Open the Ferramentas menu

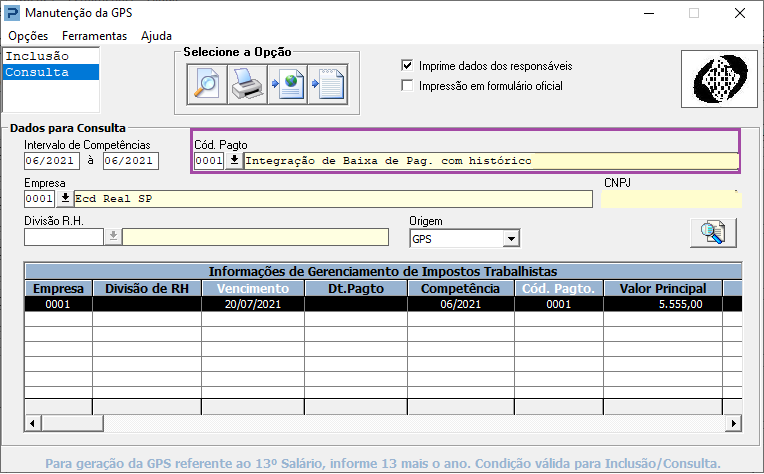click(95, 36)
